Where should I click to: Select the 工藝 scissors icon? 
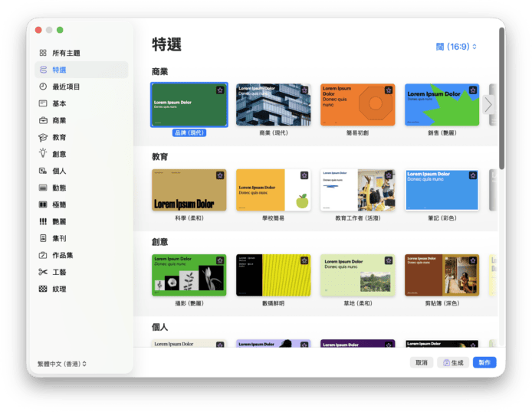43,272
